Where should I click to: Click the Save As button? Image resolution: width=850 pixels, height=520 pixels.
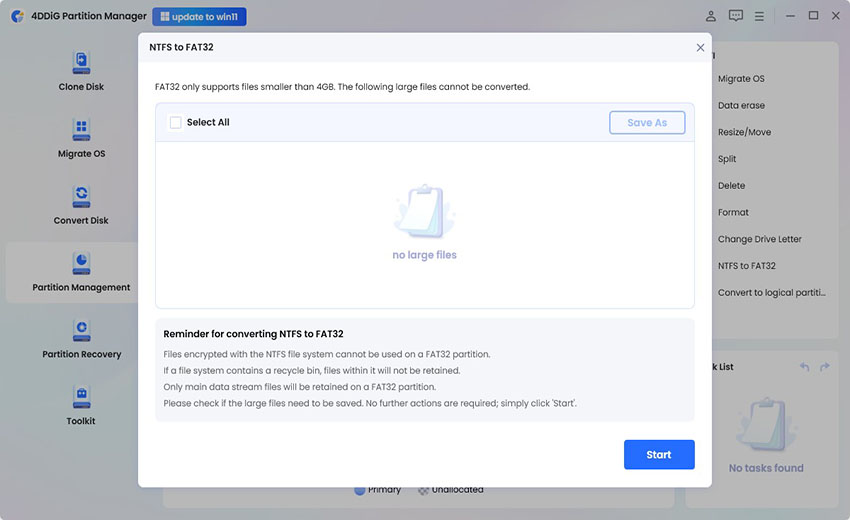pyautogui.click(x=647, y=123)
